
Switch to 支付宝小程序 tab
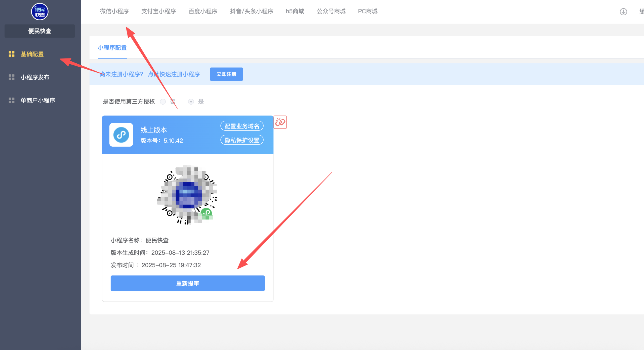pos(159,11)
